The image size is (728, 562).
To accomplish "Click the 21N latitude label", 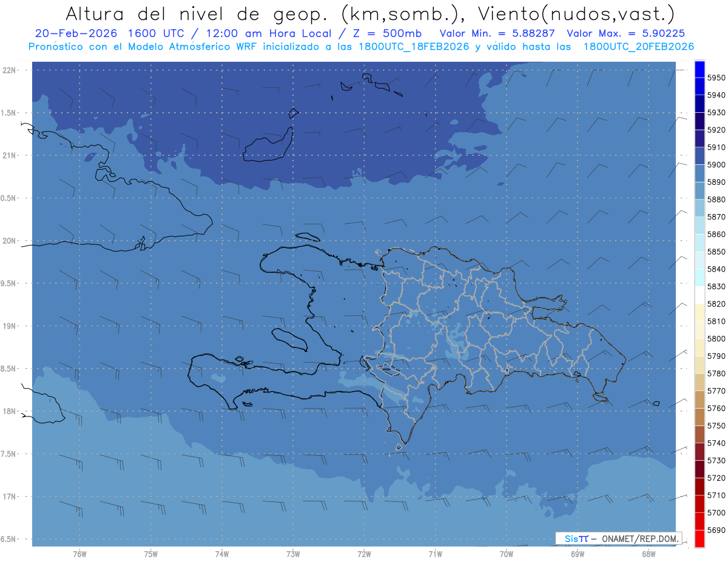I will [10, 155].
